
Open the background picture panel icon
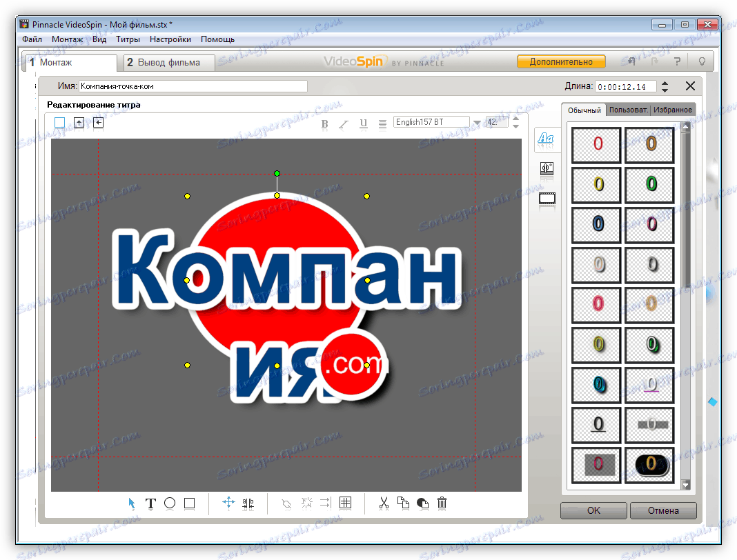547,169
